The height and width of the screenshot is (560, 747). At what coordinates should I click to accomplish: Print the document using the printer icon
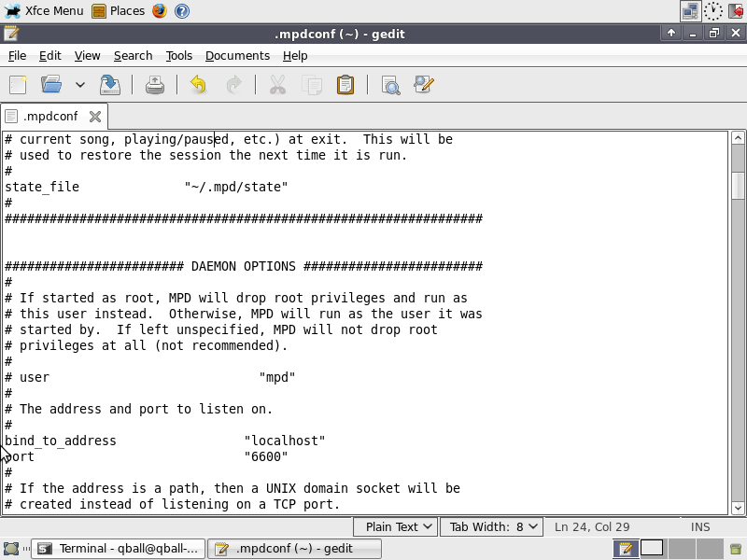coord(155,85)
